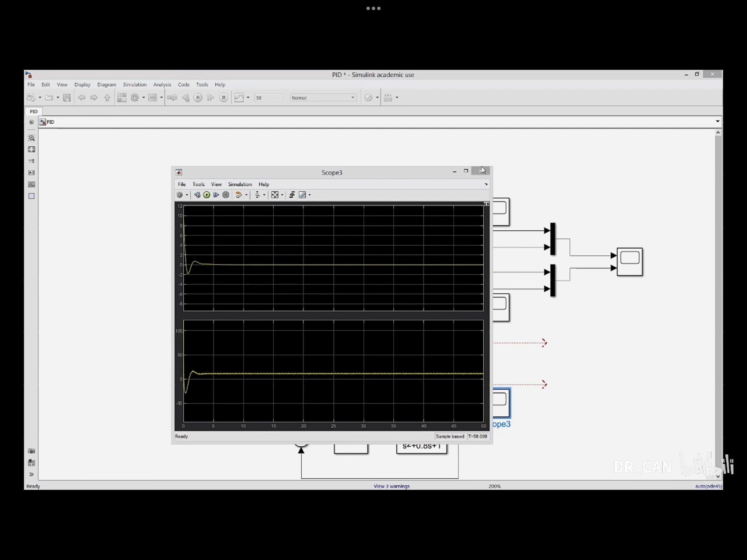Add an Annotation using the text icon

tap(32, 173)
